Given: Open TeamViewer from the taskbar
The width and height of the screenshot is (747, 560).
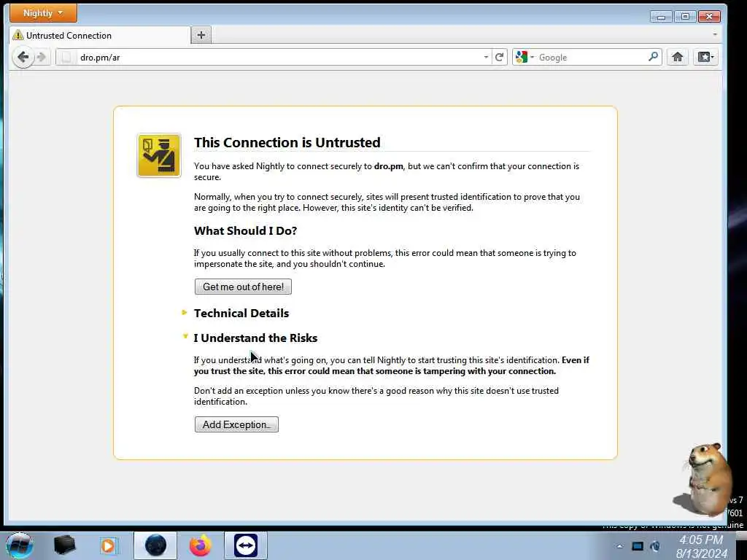Looking at the screenshot, I should (x=246, y=545).
